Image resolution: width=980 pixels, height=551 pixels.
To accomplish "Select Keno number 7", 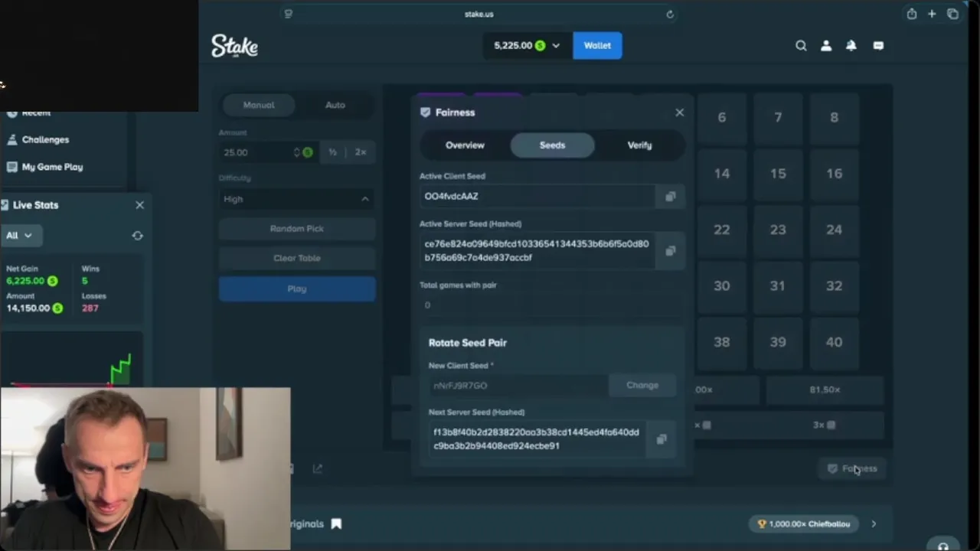I will click(x=778, y=117).
